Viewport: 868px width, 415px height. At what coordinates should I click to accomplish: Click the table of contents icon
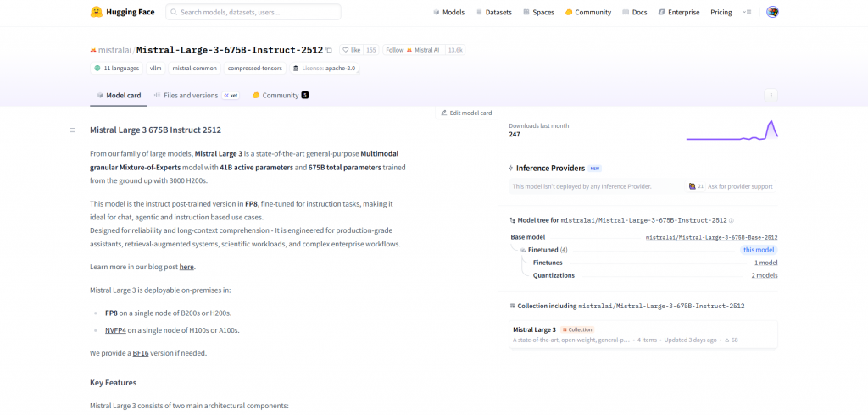click(72, 130)
